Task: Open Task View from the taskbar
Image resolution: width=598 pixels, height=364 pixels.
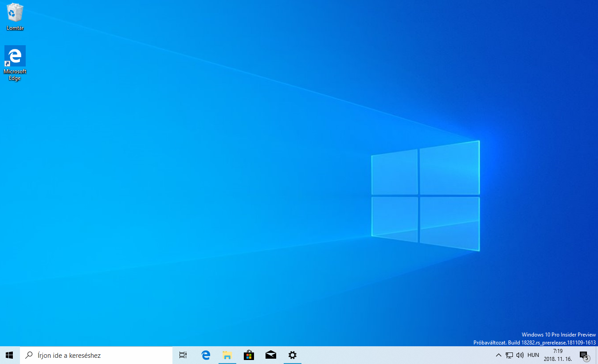Action: (183, 355)
